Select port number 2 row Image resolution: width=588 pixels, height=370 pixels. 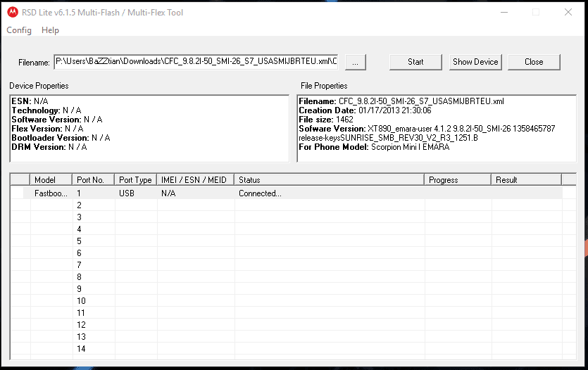(x=287, y=205)
